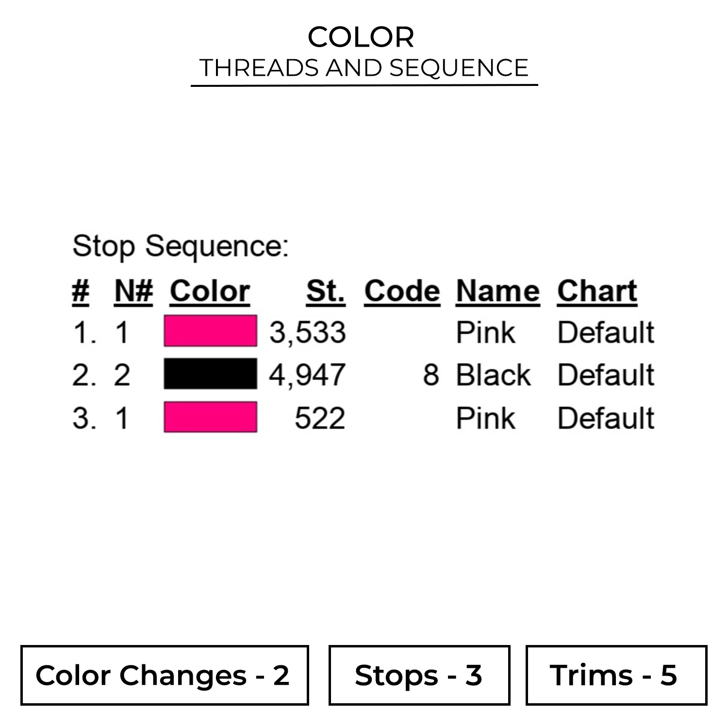Click thread code 8 in row 2
The height and width of the screenshot is (728, 728).
(x=431, y=375)
